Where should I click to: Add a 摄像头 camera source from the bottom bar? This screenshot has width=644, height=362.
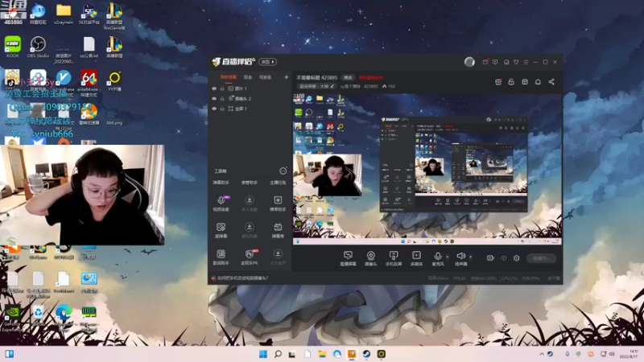tap(370, 258)
